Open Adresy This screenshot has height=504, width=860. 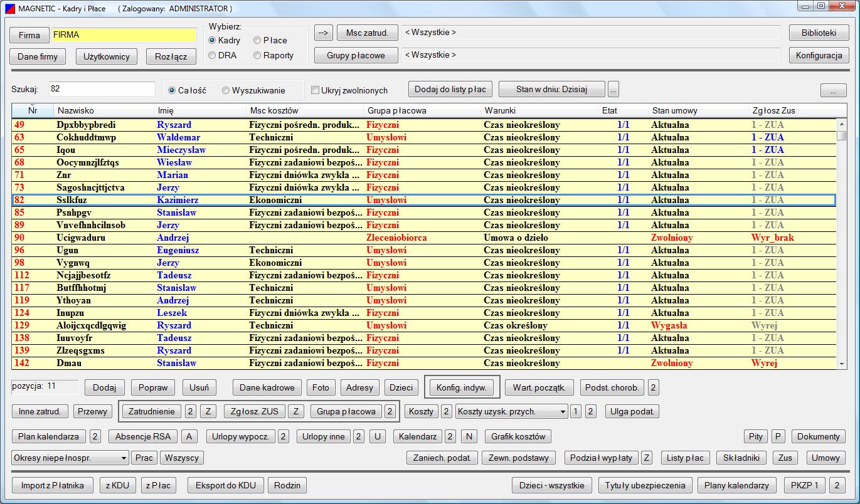click(x=360, y=387)
